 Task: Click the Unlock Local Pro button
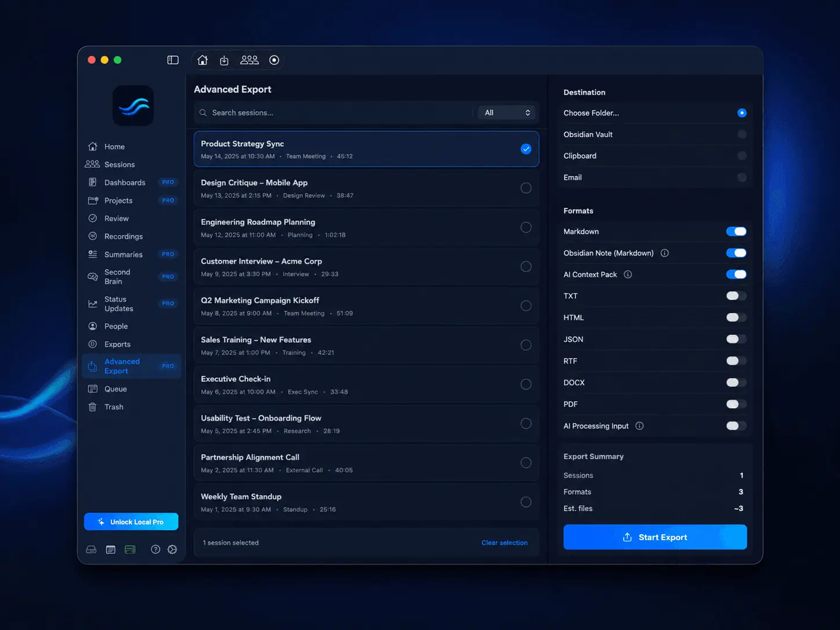(x=131, y=522)
